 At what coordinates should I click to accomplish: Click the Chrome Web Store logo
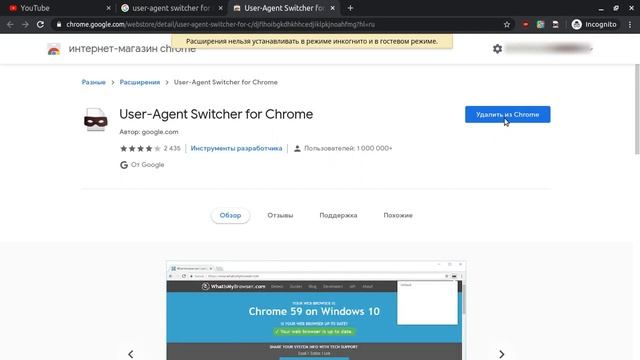[53, 49]
